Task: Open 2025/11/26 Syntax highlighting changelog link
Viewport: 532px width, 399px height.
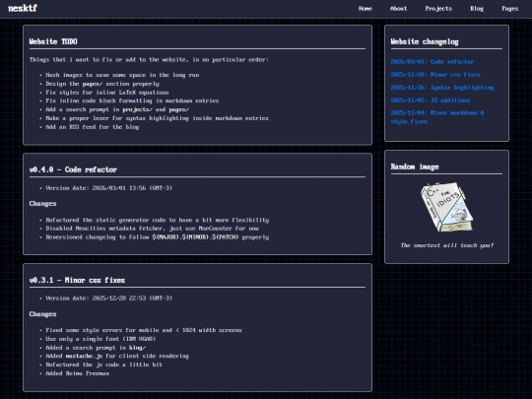Action: 442,88
